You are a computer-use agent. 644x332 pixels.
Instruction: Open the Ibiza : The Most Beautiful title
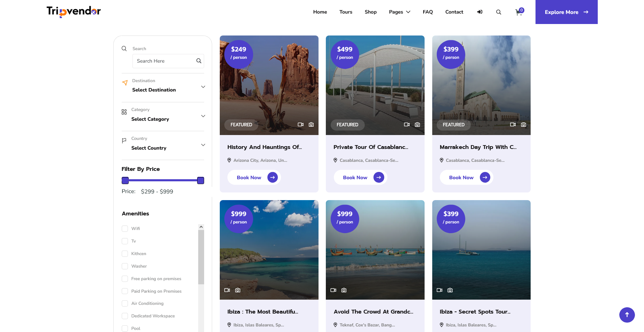tap(263, 312)
